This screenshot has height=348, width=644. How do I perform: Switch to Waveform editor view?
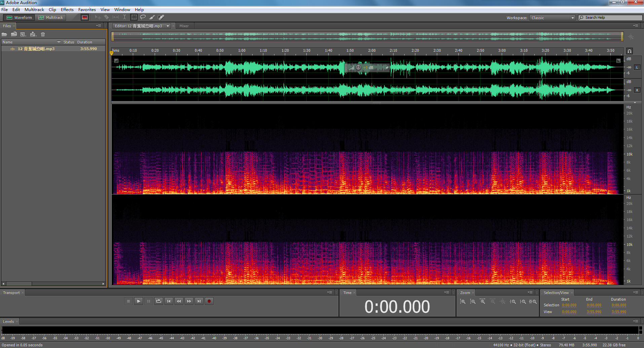tap(19, 17)
